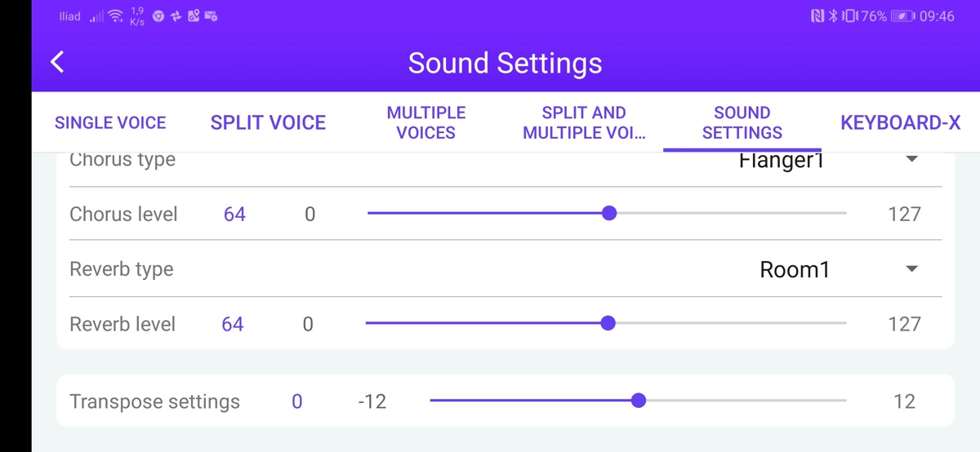Click the Transpose settings slider handle
Viewport: 980px width, 452px height.
click(639, 401)
